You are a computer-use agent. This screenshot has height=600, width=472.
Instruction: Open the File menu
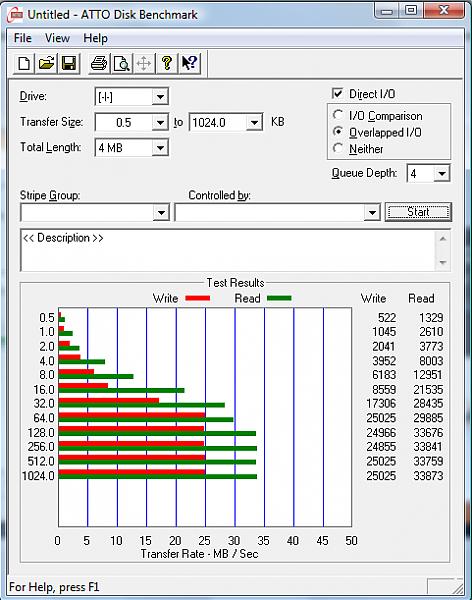(x=23, y=38)
